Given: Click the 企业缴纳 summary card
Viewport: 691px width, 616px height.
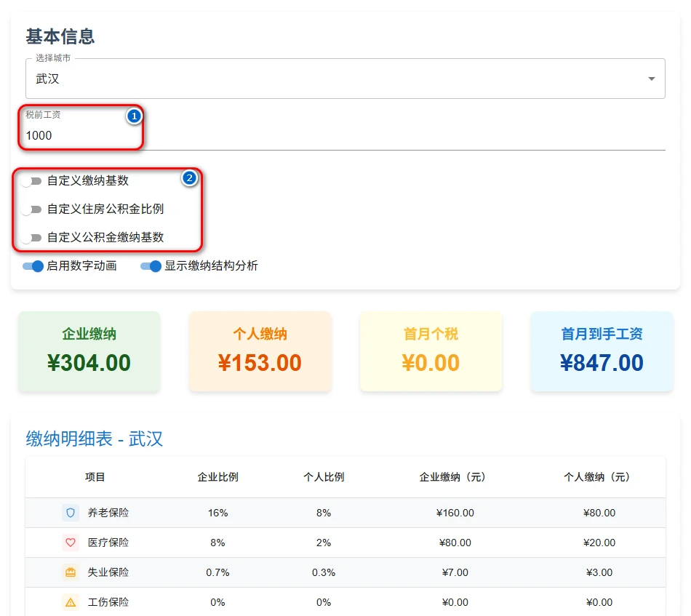Looking at the screenshot, I should [89, 351].
